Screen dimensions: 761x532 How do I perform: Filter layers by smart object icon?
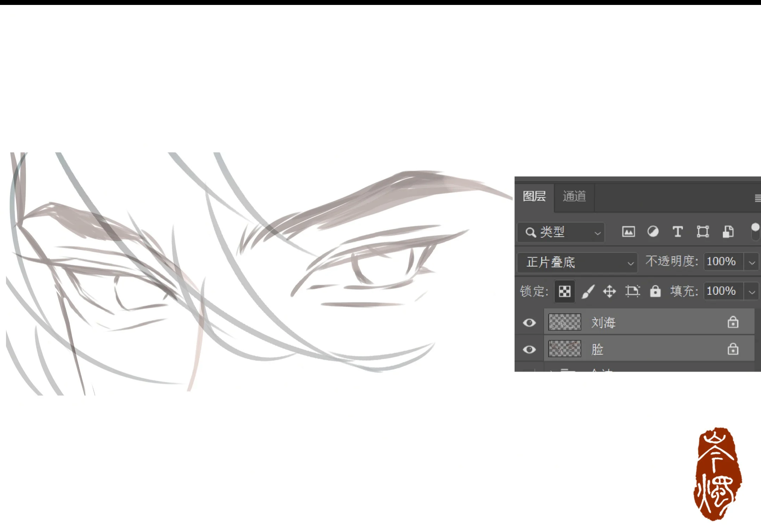click(x=728, y=232)
